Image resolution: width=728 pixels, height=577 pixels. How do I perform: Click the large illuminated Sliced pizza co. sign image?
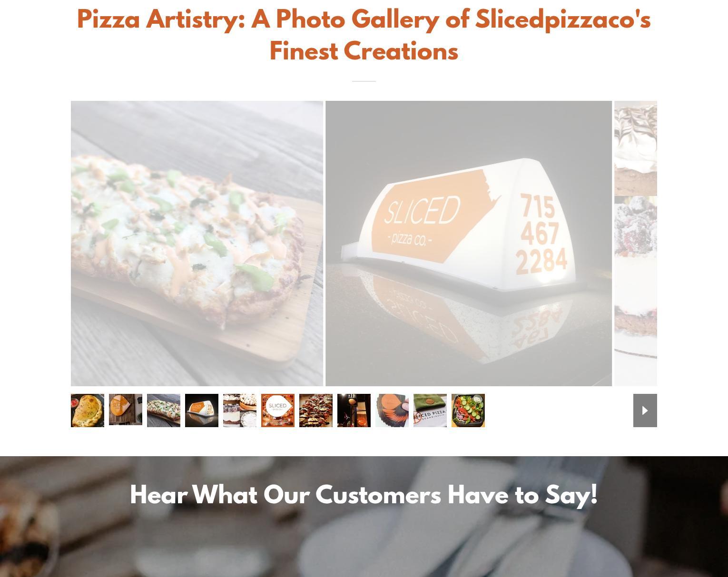pos(469,243)
